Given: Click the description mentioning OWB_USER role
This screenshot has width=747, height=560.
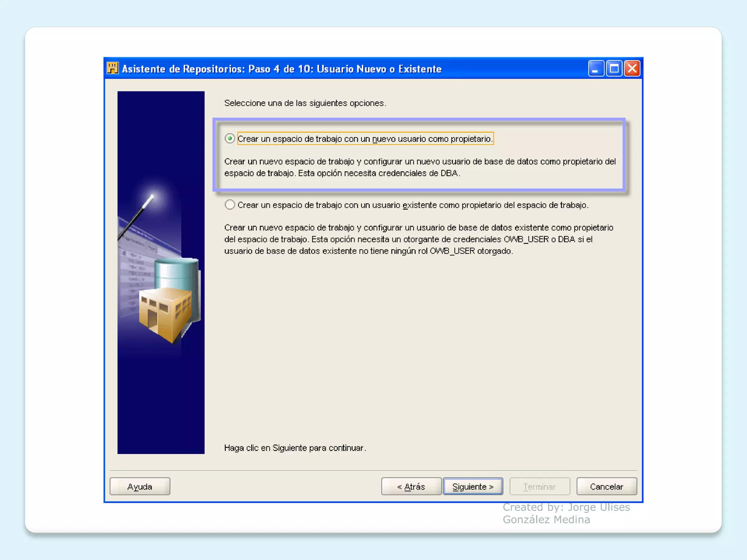Looking at the screenshot, I should pyautogui.click(x=419, y=239).
